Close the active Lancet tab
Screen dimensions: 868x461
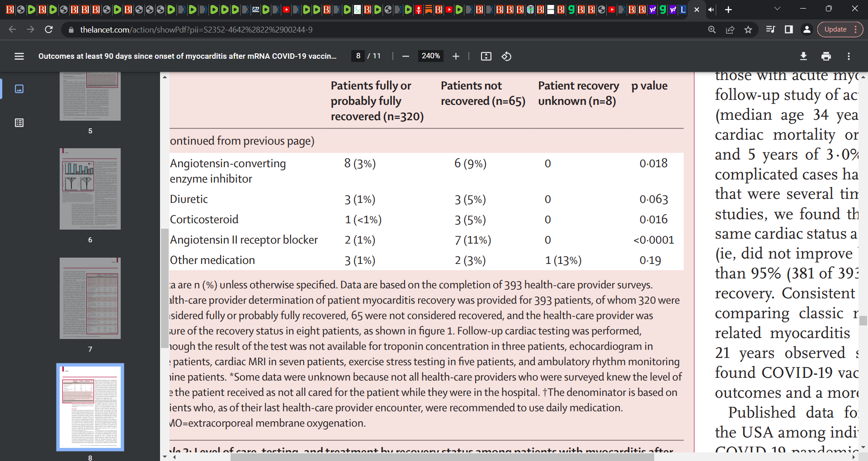tap(697, 9)
